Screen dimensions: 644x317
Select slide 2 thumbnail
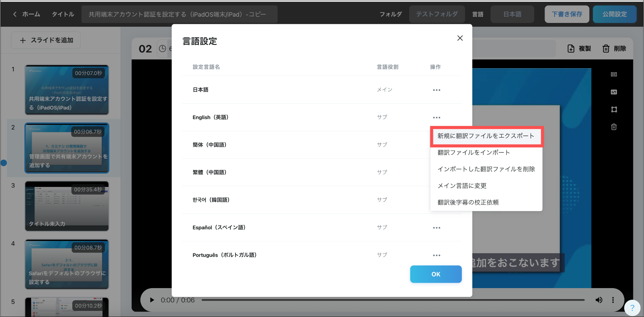pos(67,148)
